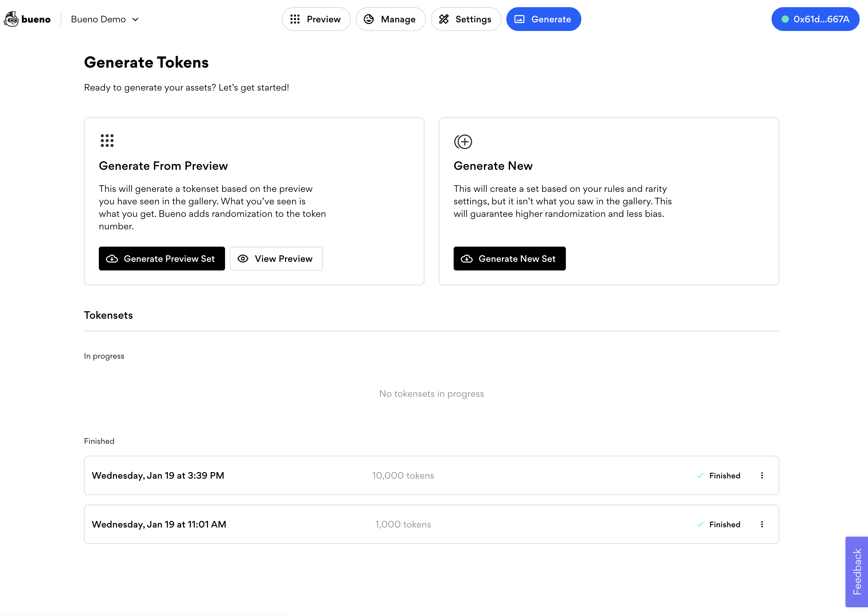Viewport: 868px width, 616px height.
Task: Click the Manage coin icon in navbar
Action: pos(370,19)
